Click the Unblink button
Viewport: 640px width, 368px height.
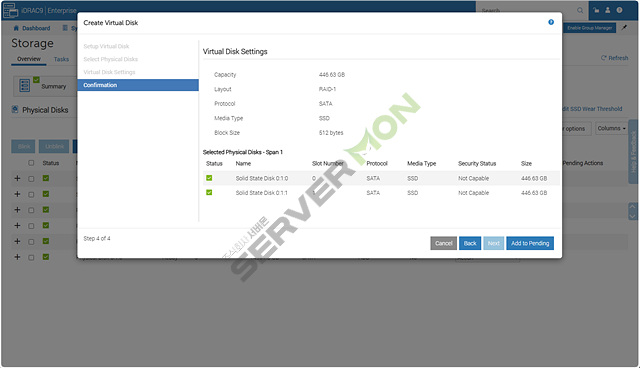(54, 146)
